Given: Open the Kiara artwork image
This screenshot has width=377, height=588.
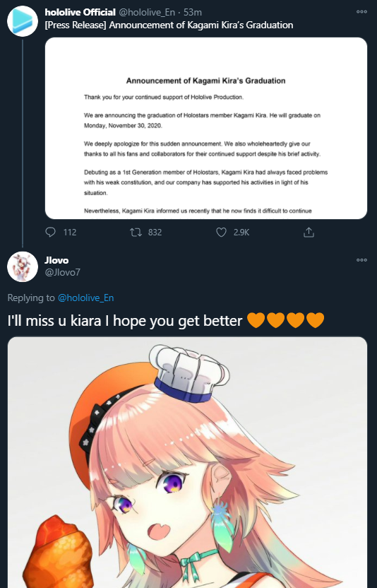Looking at the screenshot, I should pyautogui.click(x=187, y=462).
